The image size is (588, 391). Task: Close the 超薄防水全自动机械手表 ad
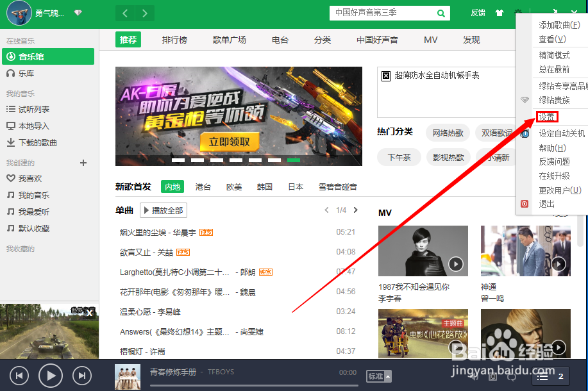(x=386, y=76)
